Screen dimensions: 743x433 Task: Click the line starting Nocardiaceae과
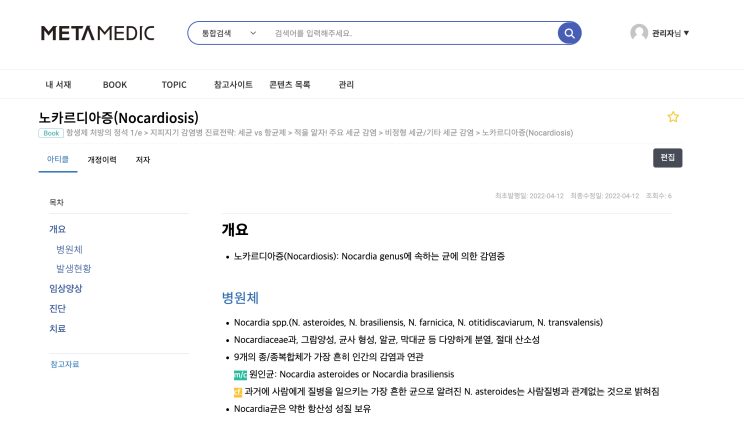tap(387, 340)
